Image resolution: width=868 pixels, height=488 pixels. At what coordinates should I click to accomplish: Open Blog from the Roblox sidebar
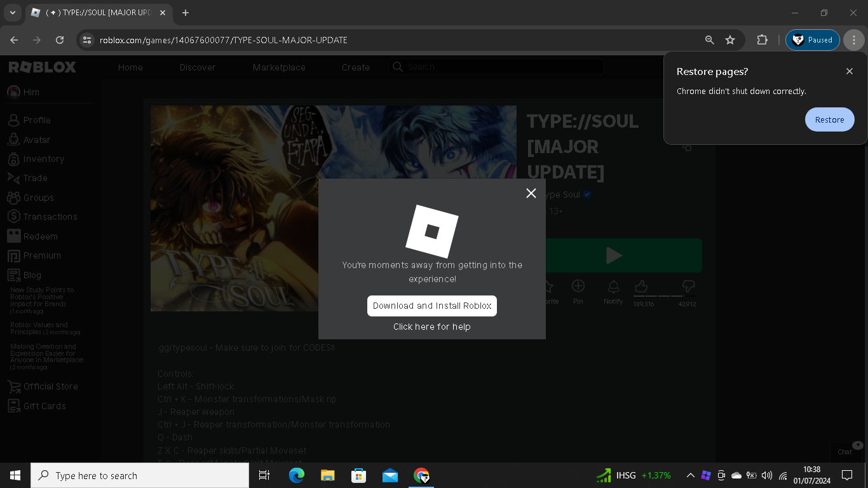(x=24, y=275)
